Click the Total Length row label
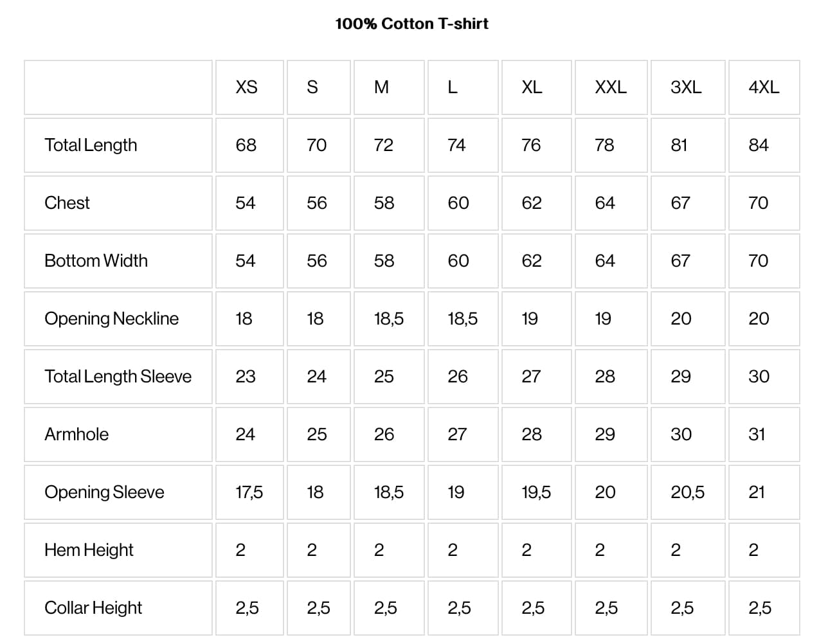Viewport: 828px width, 644px height. tap(91, 145)
